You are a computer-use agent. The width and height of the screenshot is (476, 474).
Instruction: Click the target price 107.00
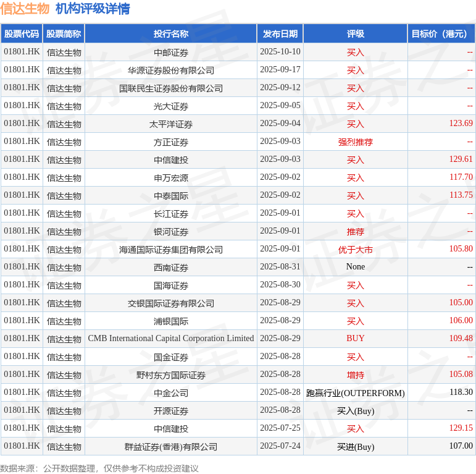[x=461, y=446]
